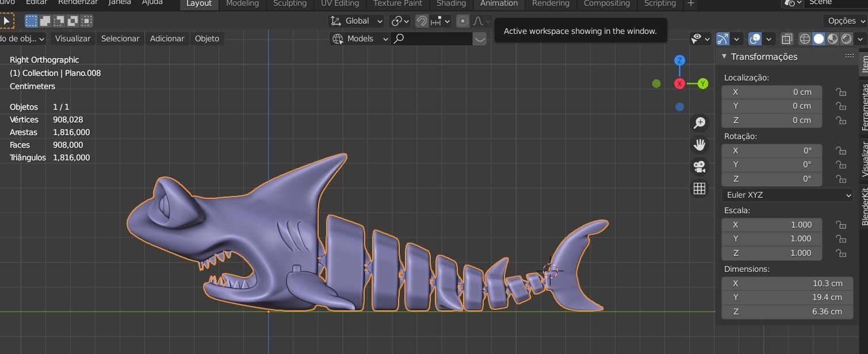Lock the Scale Z value
The width and height of the screenshot is (868, 354).
[841, 253]
